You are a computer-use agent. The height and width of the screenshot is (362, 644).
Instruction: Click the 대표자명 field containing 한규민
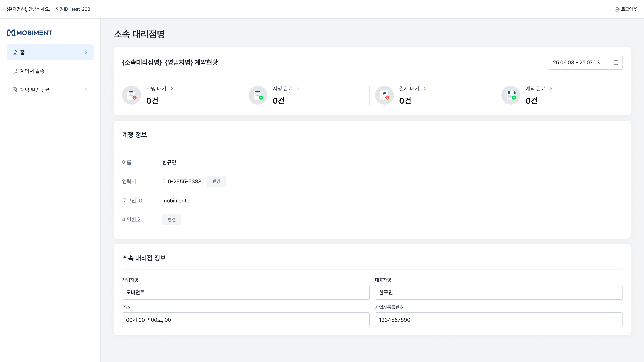pos(499,292)
